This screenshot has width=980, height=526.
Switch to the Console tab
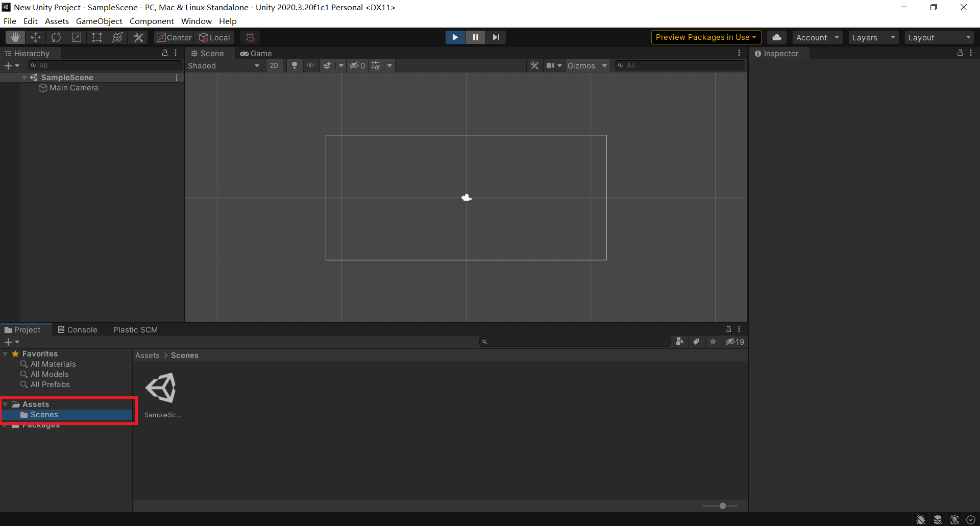click(x=78, y=330)
